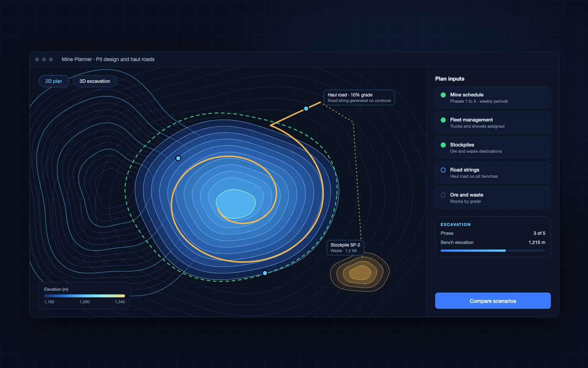Toggle the empty Ore and waste ring
Image resolution: width=588 pixels, height=368 pixels.
pyautogui.click(x=443, y=195)
